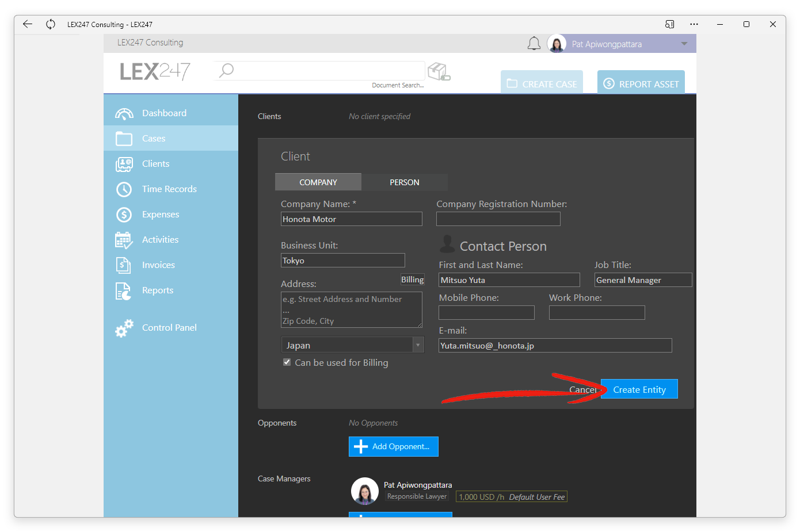Click the First and Last Name field
800x532 pixels.
(x=509, y=280)
